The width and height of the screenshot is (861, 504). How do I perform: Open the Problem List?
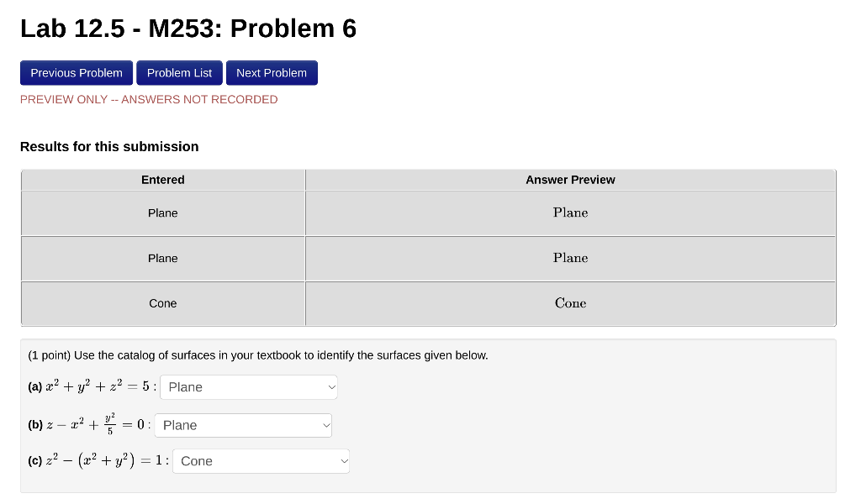click(x=179, y=72)
